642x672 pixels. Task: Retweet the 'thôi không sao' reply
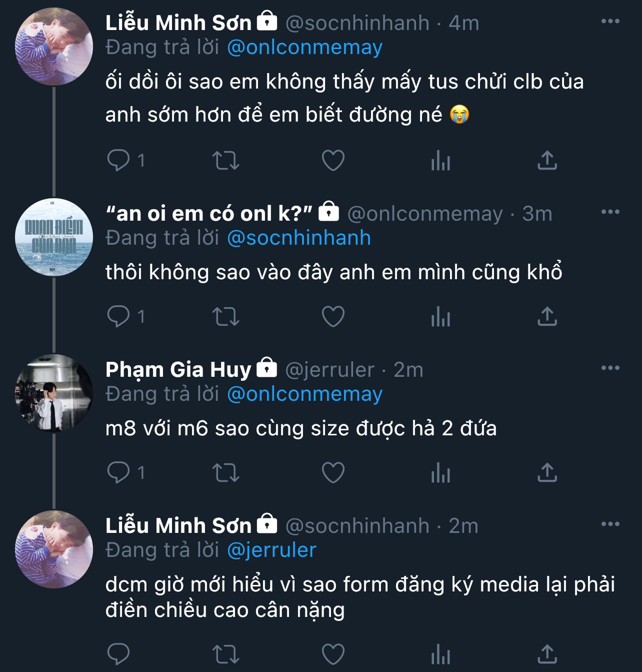click(225, 317)
